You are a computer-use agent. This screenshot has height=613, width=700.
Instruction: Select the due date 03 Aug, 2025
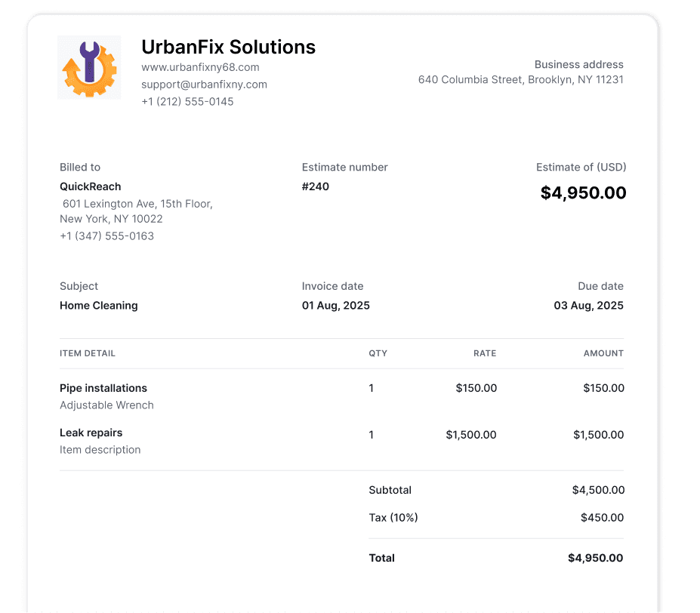[588, 306]
